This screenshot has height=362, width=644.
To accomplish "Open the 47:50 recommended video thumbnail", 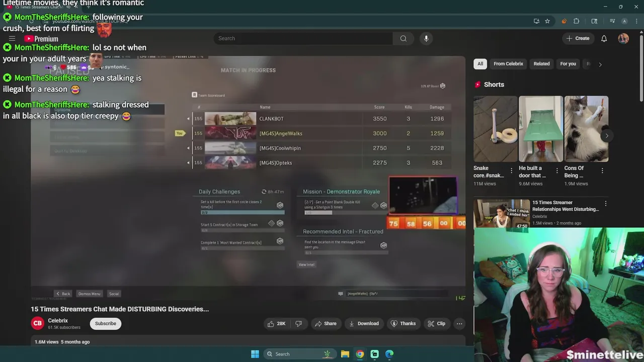I will point(502,214).
